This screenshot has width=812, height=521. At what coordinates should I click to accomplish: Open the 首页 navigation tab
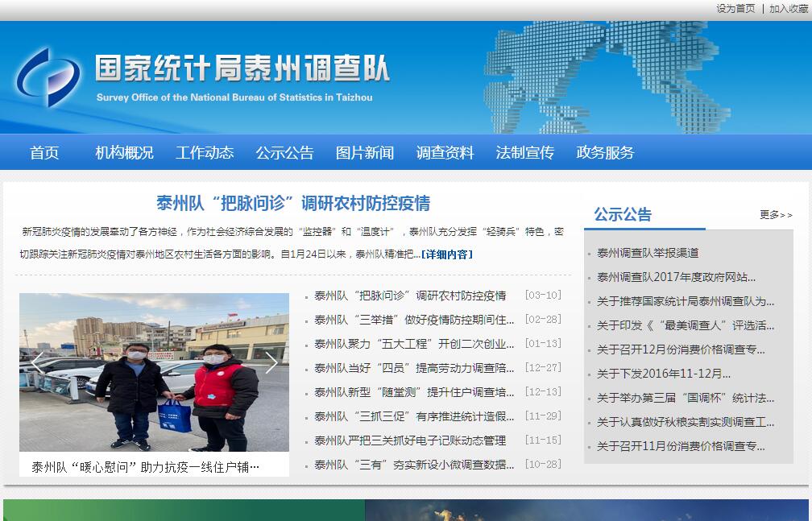tap(44, 153)
